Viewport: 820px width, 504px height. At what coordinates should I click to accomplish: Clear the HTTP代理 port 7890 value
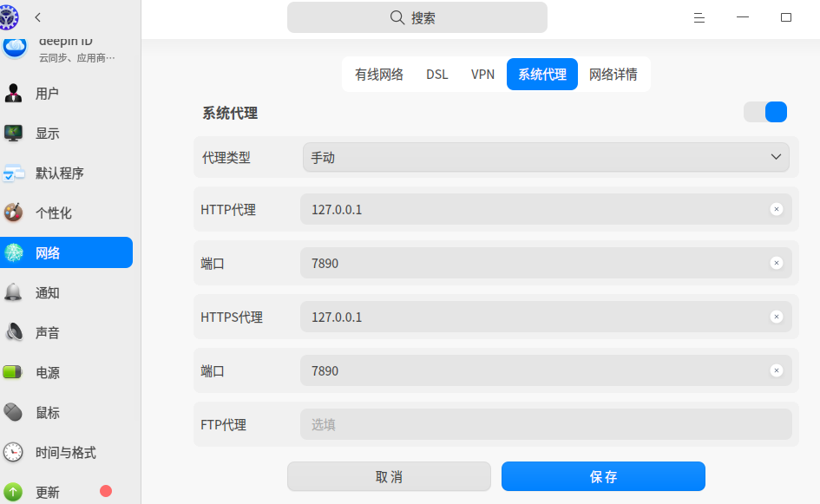point(777,263)
